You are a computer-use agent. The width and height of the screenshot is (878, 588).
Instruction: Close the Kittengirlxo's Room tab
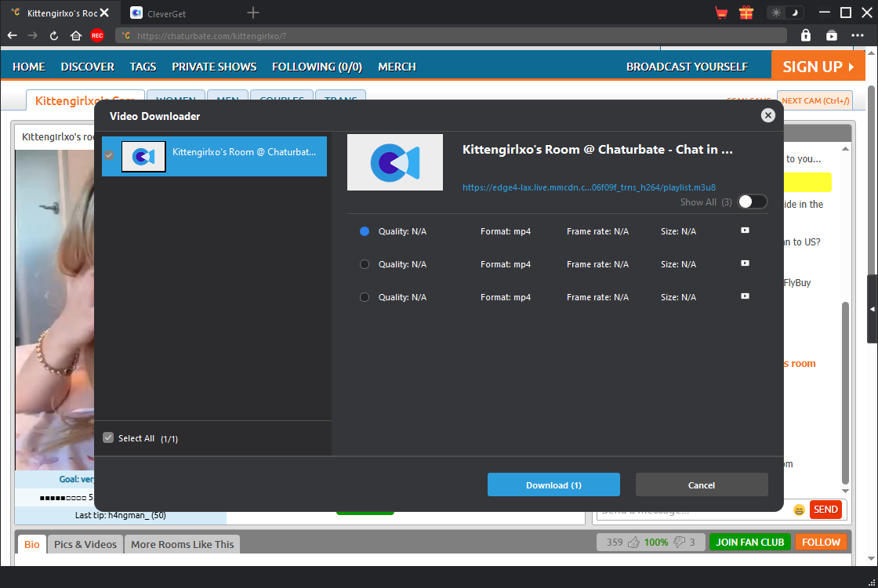pos(105,13)
